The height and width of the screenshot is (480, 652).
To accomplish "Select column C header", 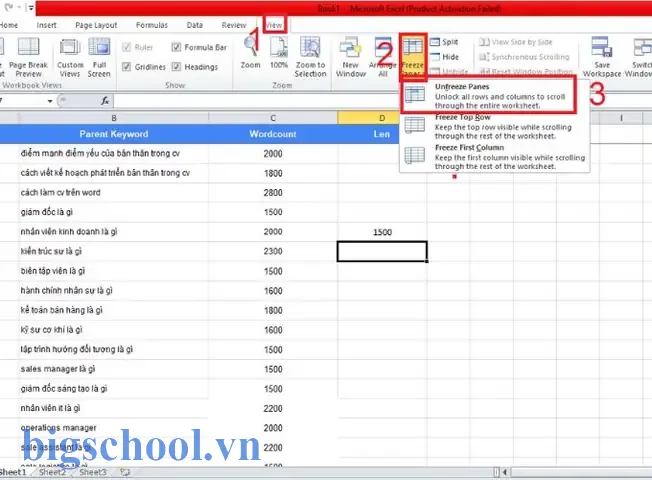I will tap(273, 118).
